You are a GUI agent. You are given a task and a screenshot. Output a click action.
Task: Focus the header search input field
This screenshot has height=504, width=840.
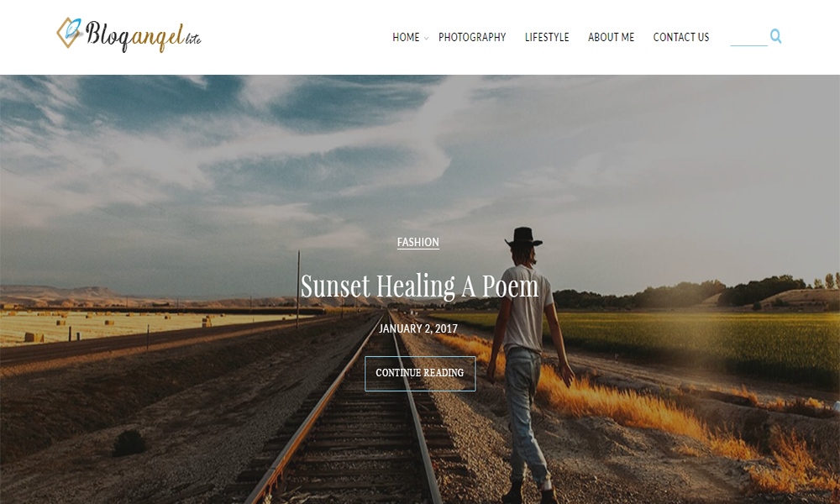[748, 37]
